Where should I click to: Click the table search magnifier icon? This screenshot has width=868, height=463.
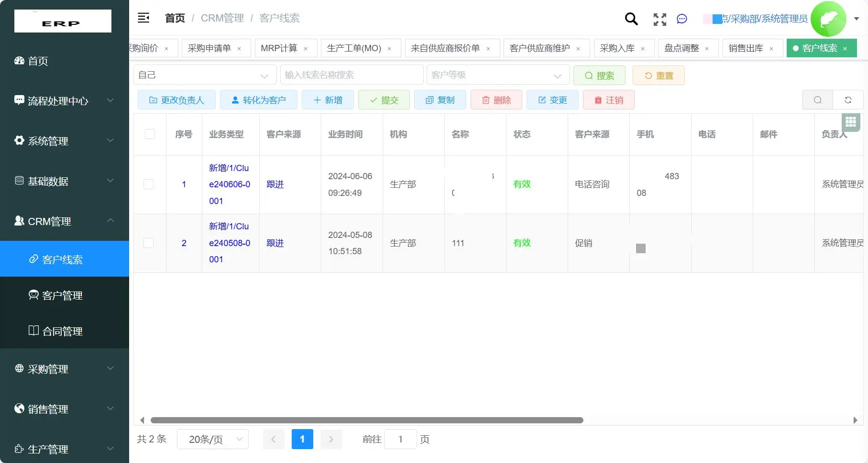point(817,100)
